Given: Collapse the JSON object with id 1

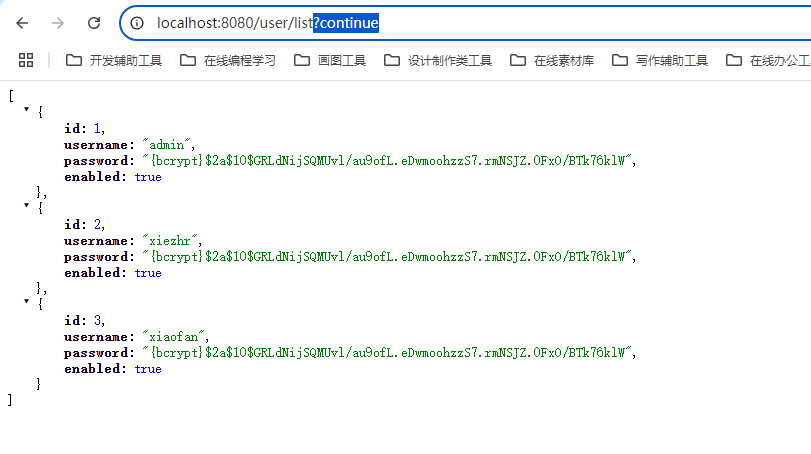Looking at the screenshot, I should click(26, 109).
